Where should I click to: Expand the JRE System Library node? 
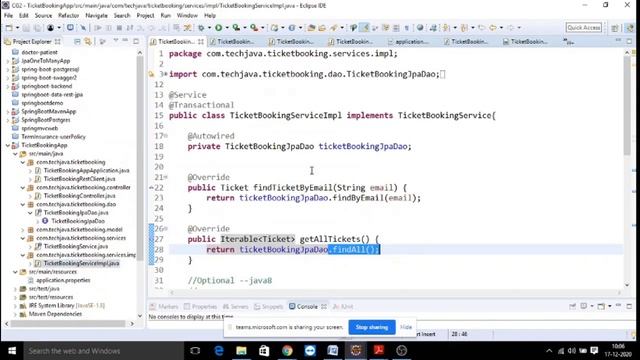tap(15, 306)
